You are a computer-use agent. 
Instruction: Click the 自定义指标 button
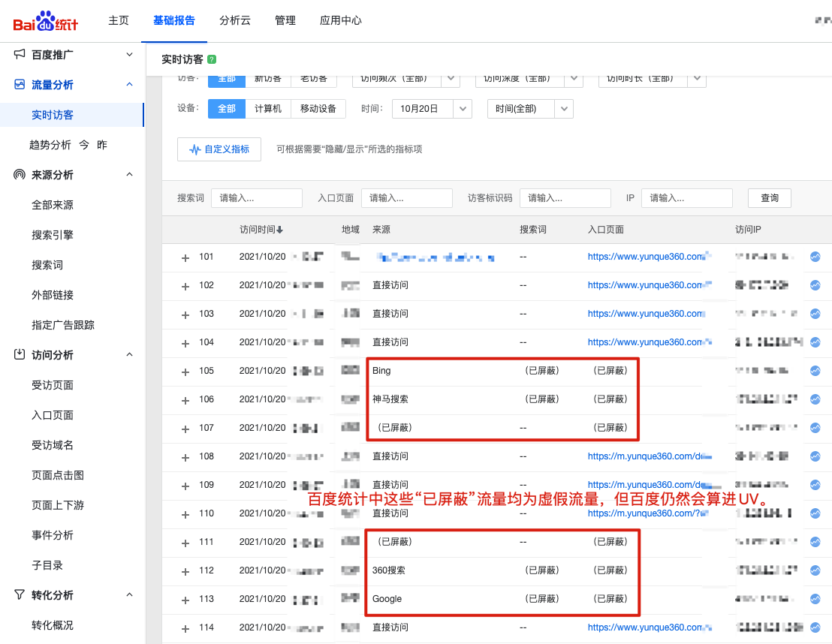[x=219, y=149]
